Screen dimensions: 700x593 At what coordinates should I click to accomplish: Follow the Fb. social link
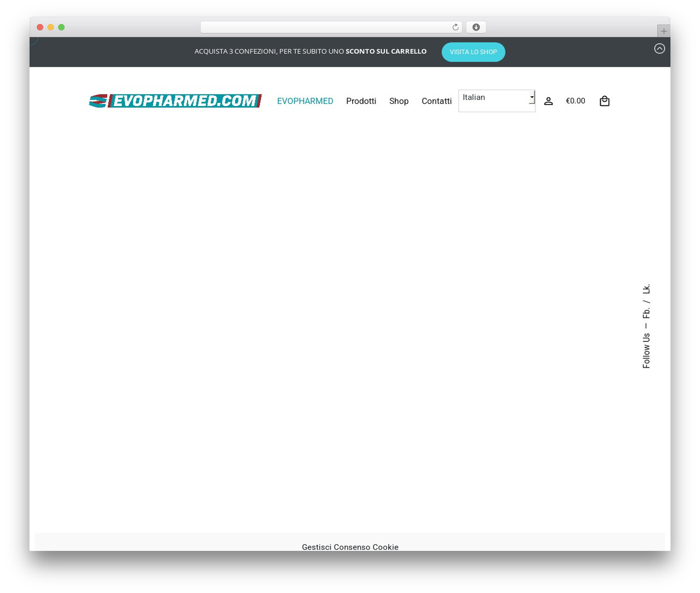pos(646,312)
